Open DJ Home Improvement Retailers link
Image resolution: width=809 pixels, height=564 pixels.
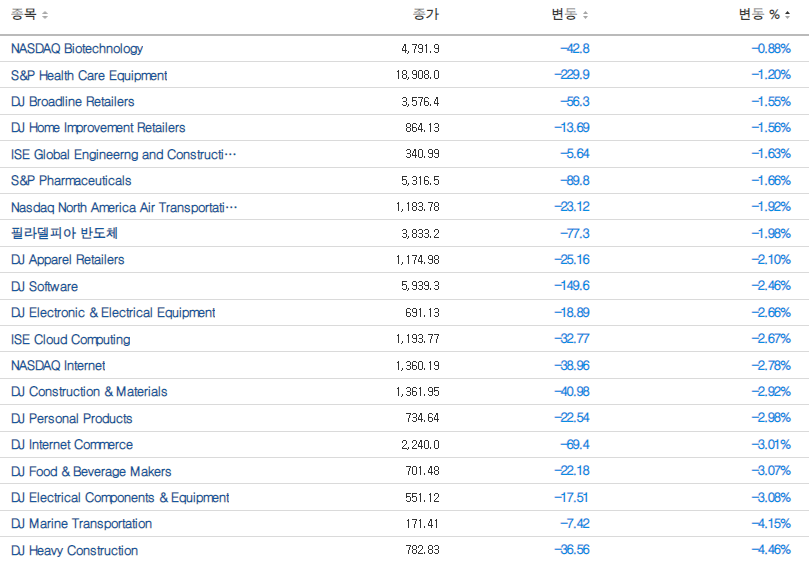pyautogui.click(x=98, y=127)
